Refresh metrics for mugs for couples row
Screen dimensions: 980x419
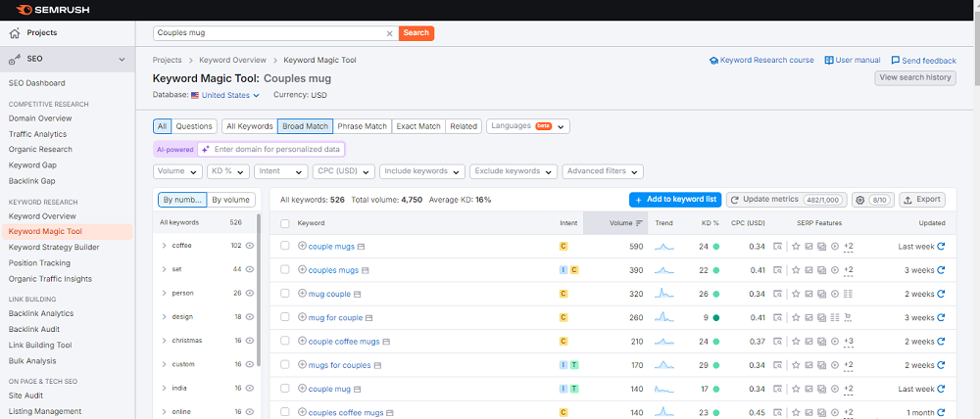pos(941,365)
